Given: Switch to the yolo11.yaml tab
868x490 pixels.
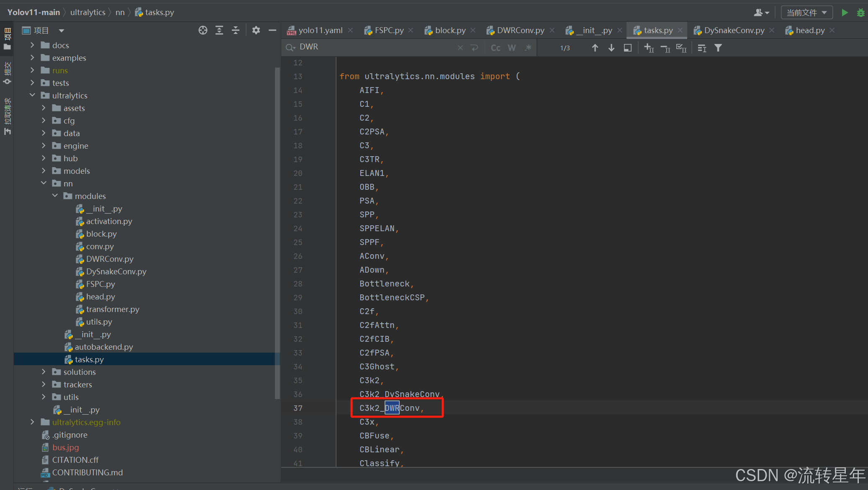Looking at the screenshot, I should (x=320, y=30).
